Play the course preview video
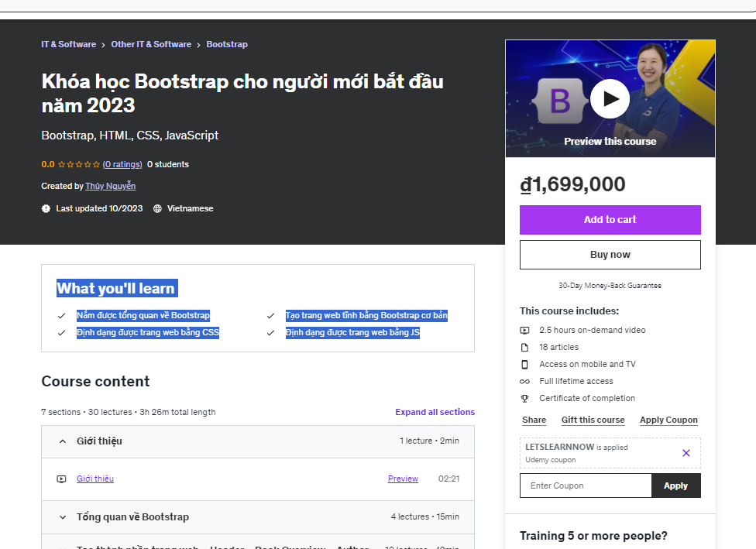 (610, 98)
